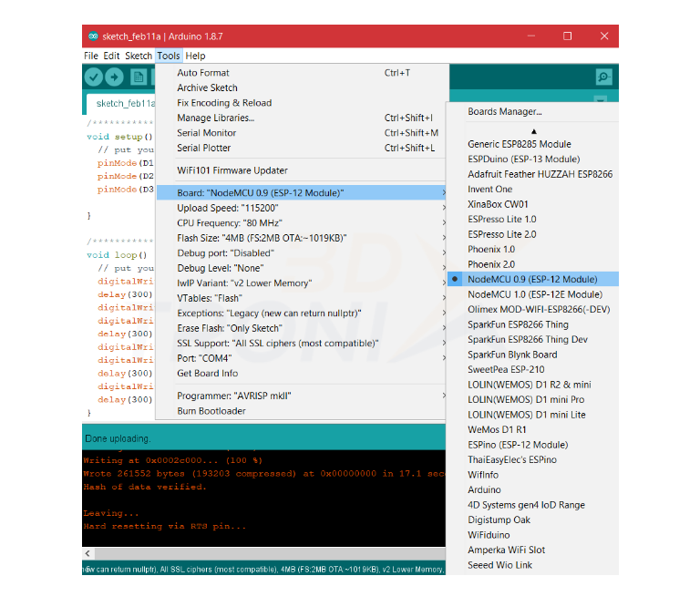Select Auto Format from Tools menu

pos(203,73)
